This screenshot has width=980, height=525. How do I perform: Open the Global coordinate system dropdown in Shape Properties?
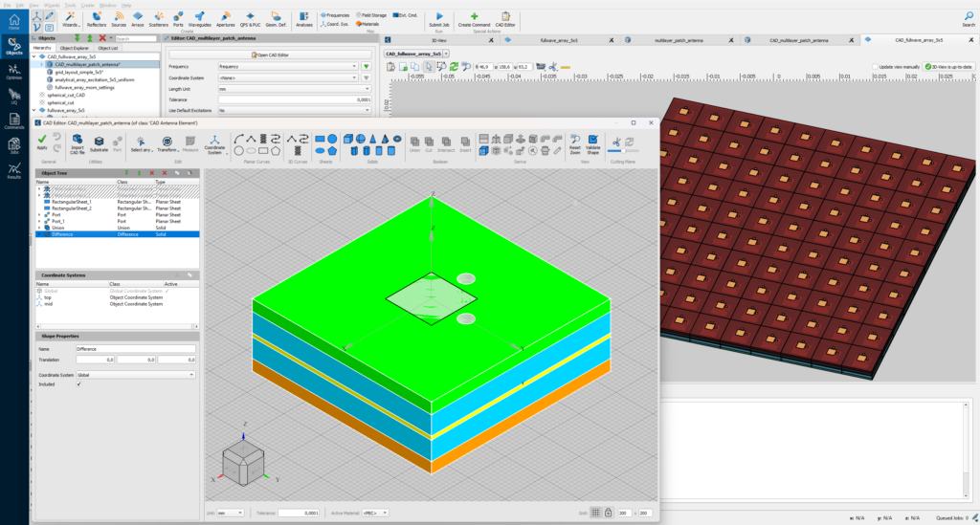(136, 375)
